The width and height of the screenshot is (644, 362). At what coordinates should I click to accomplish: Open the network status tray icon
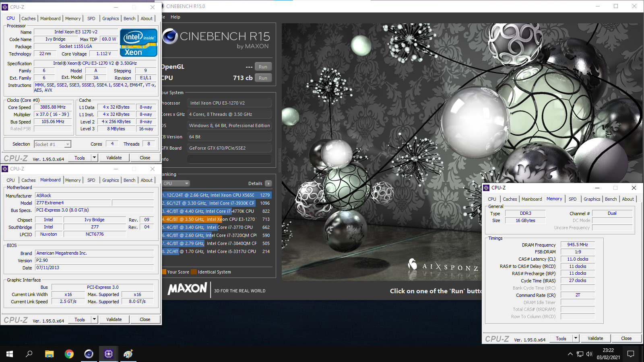[x=580, y=354]
